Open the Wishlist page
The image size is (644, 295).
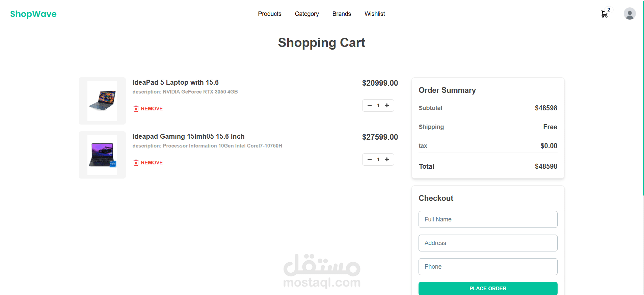point(375,14)
